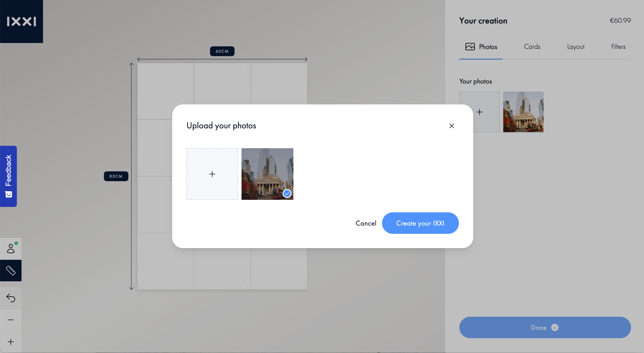This screenshot has height=353, width=644.
Task: Switch to the Photos tab
Action: 481,47
